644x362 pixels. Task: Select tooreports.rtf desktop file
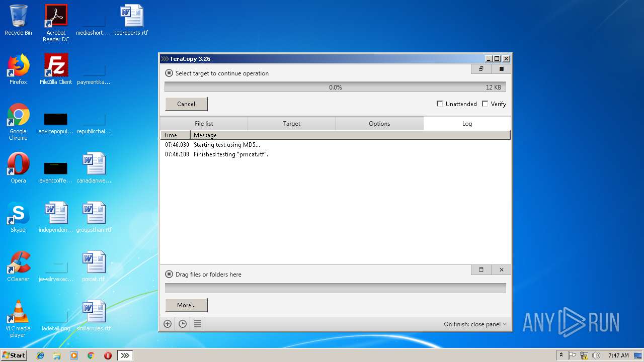pos(131,20)
